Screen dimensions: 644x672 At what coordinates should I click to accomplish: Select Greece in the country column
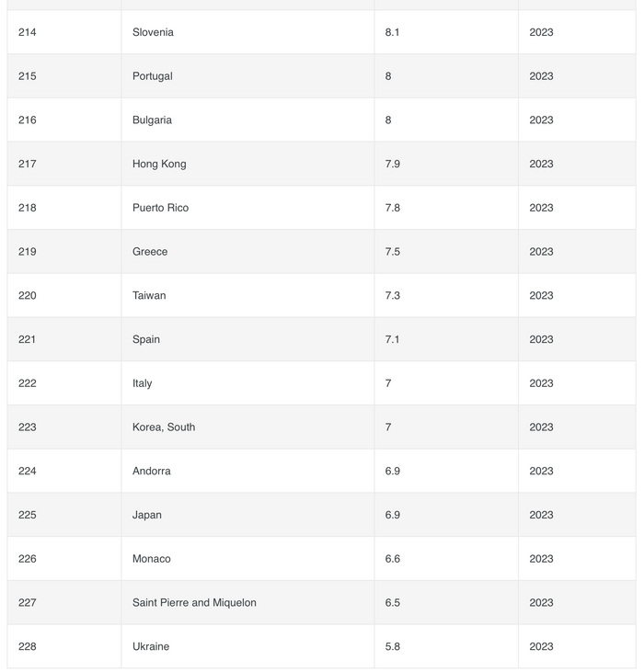(150, 252)
